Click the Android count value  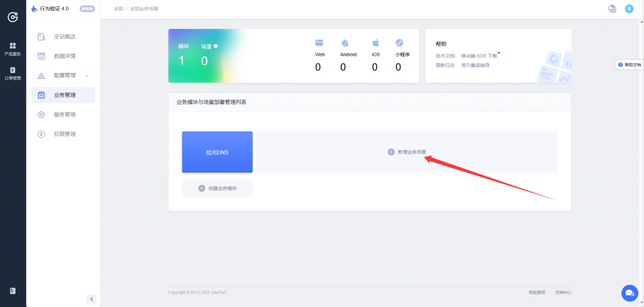pyautogui.click(x=343, y=67)
